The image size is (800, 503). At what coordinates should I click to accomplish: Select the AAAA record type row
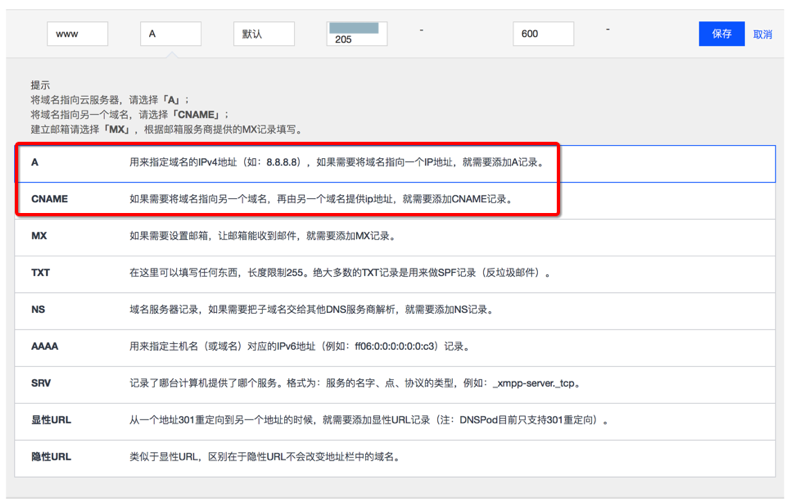pyautogui.click(x=395, y=347)
